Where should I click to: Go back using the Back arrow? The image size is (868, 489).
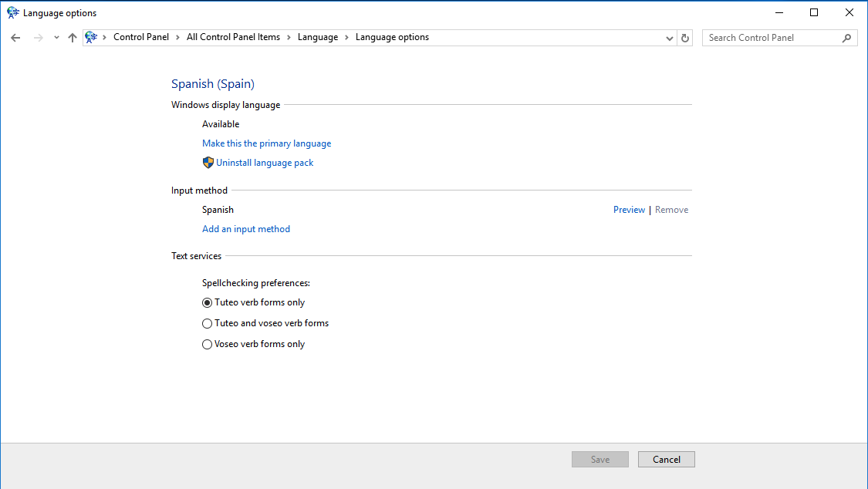15,38
